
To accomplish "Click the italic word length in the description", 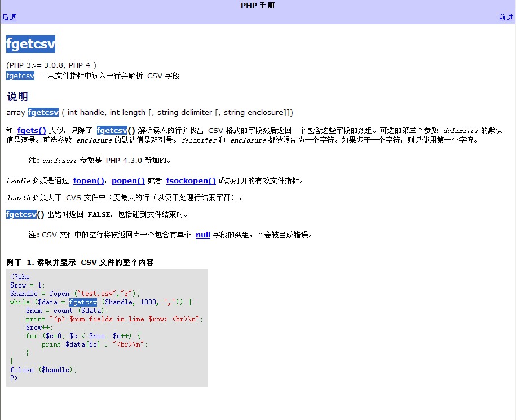I will (x=18, y=198).
